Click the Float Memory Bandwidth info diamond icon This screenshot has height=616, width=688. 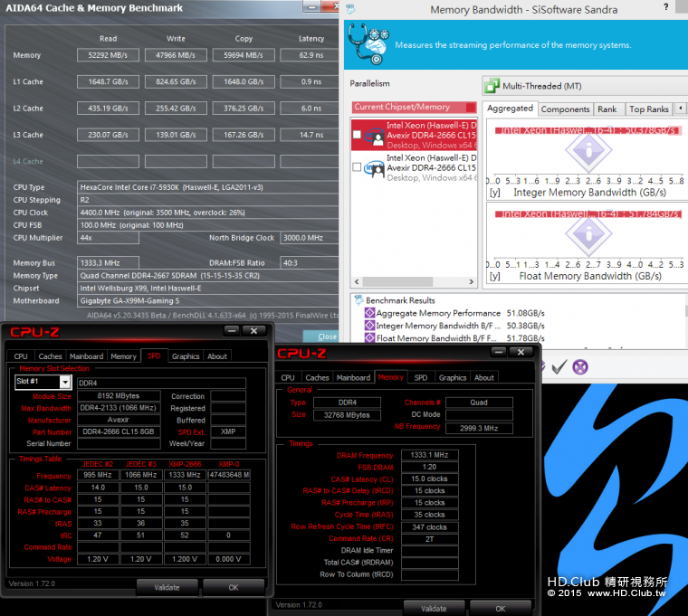588,233
